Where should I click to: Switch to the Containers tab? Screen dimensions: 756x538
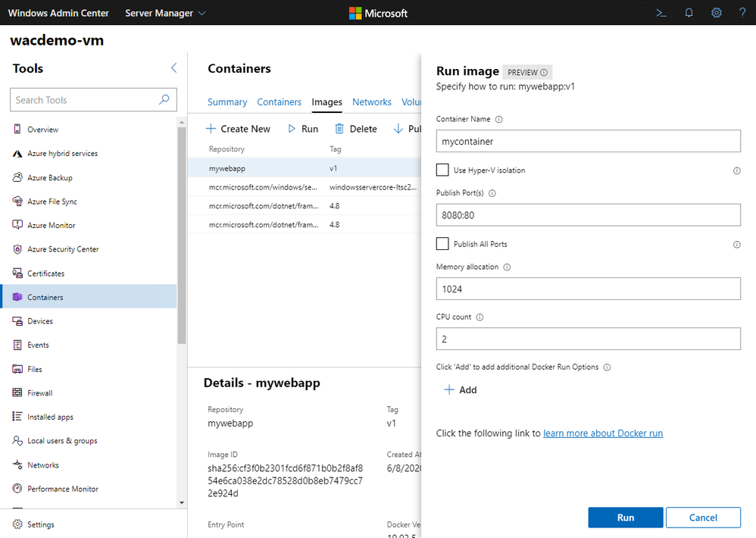(x=280, y=102)
